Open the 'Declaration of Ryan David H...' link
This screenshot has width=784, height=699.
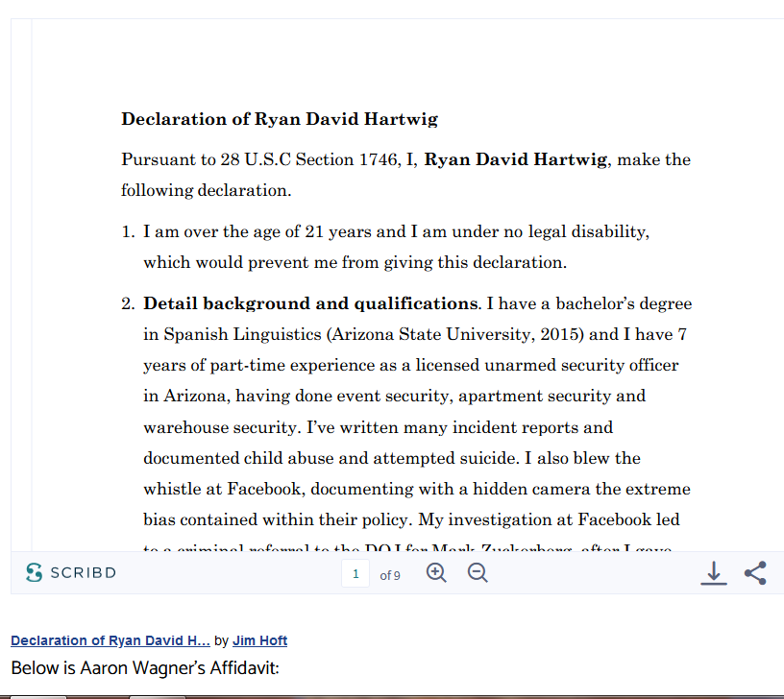[x=110, y=640]
